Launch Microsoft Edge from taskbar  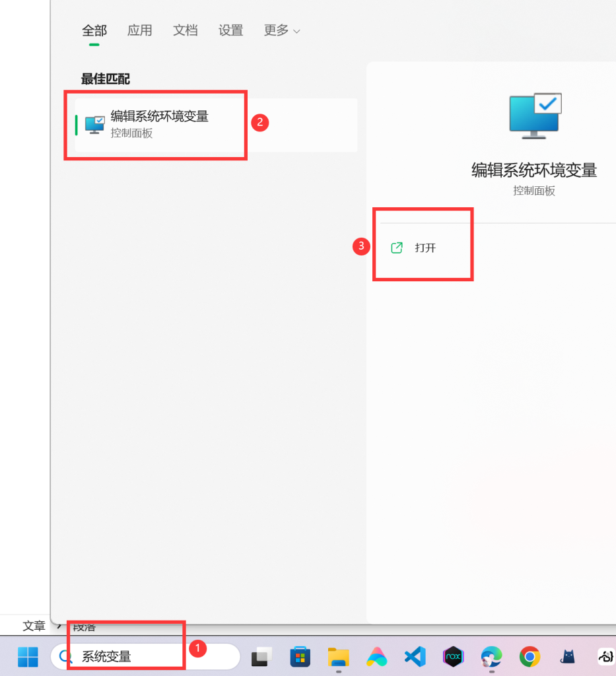491,657
